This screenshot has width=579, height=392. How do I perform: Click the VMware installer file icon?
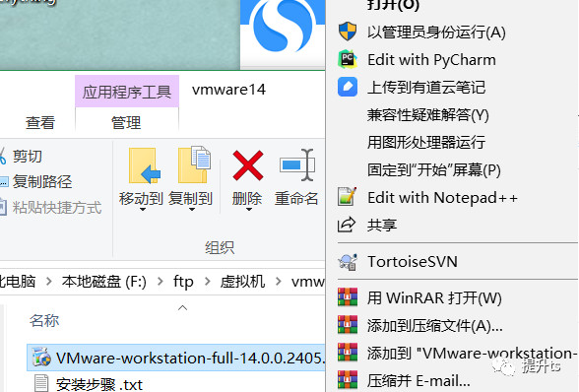[x=41, y=358]
